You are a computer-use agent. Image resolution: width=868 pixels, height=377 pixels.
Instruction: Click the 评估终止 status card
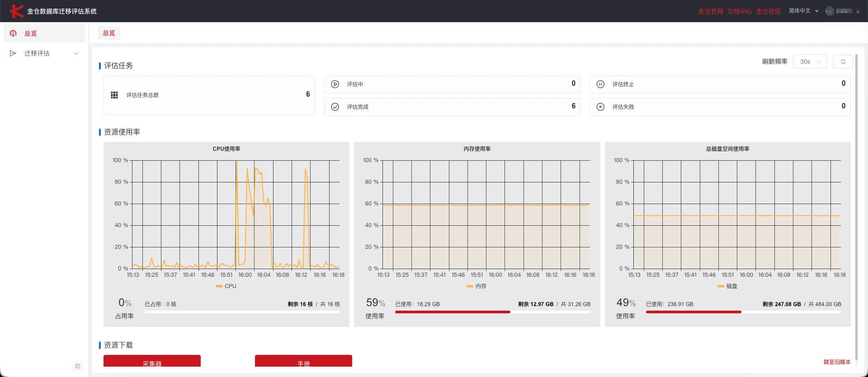[720, 84]
